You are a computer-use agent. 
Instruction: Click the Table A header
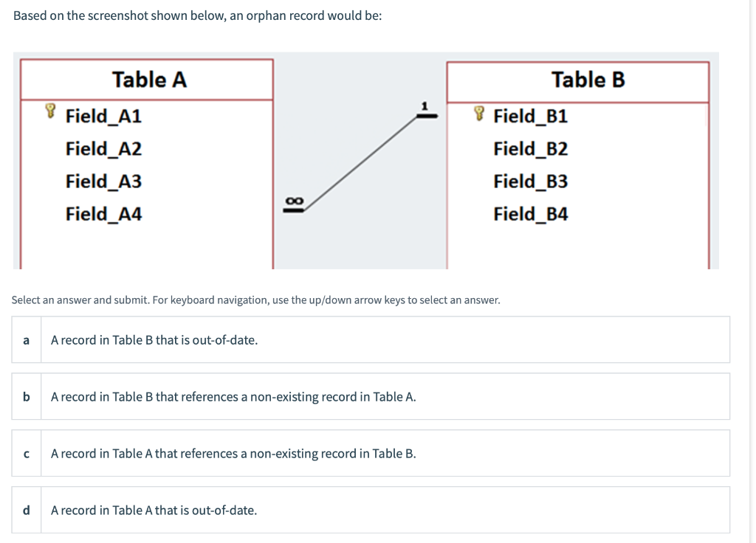pos(149,79)
